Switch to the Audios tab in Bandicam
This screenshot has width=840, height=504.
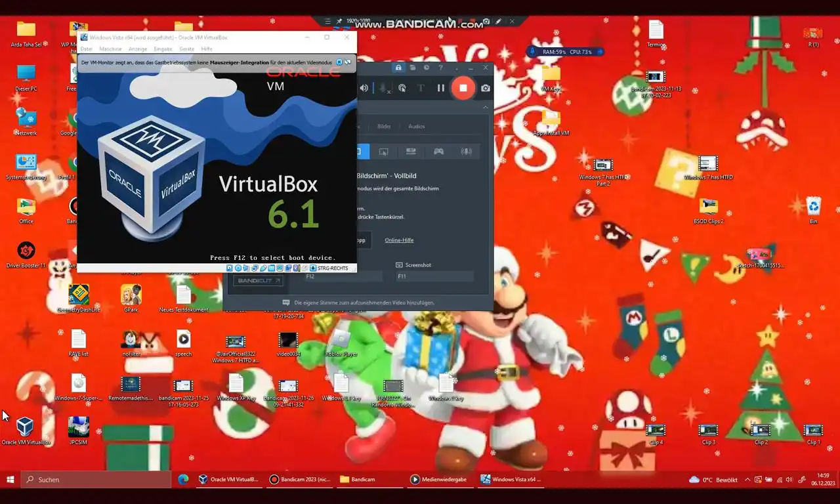coord(417,126)
